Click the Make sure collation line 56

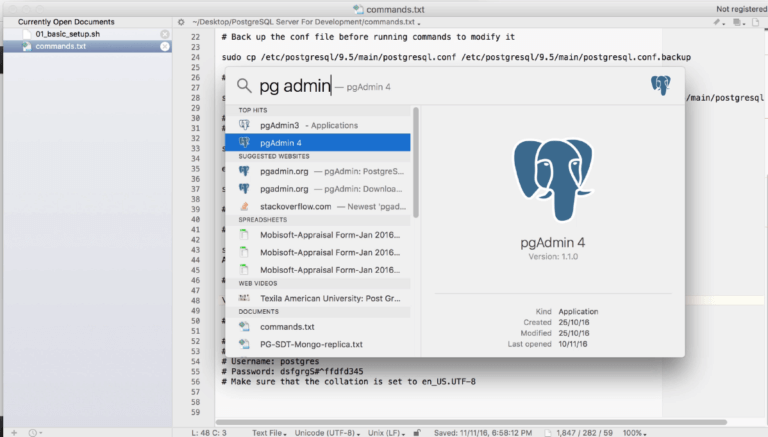(348, 382)
